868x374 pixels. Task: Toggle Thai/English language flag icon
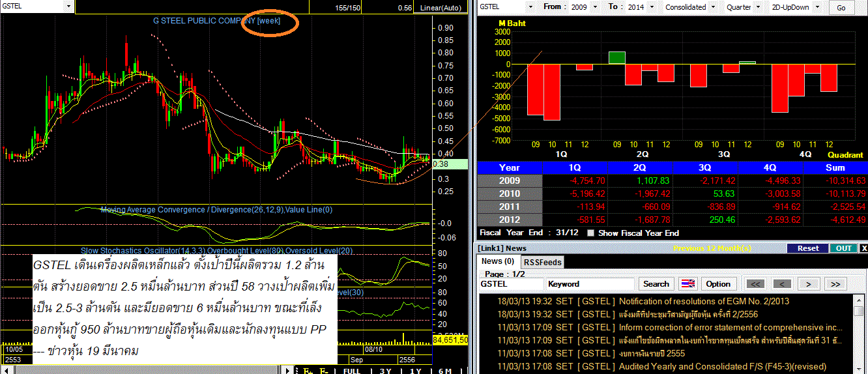[687, 283]
